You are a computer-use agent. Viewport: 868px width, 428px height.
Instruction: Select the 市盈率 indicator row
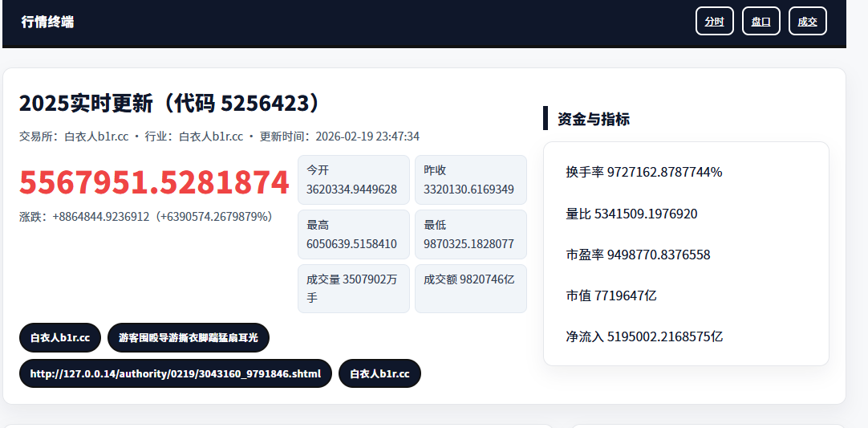click(x=637, y=255)
